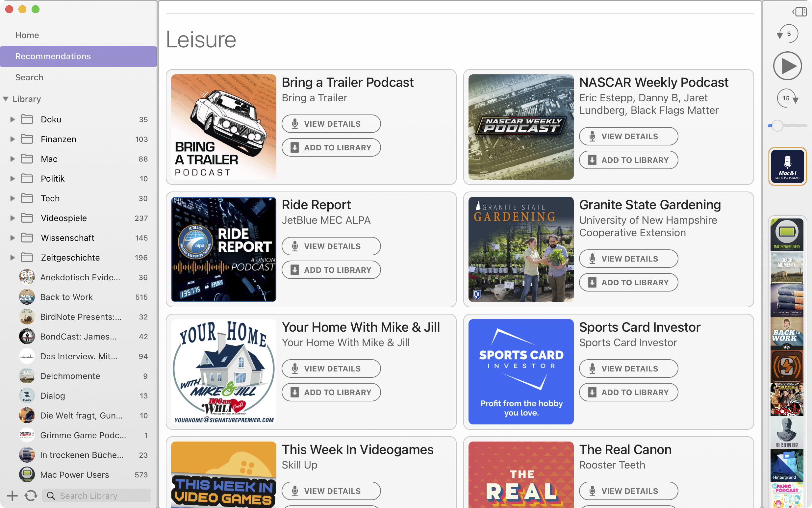The height and width of the screenshot is (508, 812).
Task: Add Granite State Gardening to library
Action: click(x=628, y=283)
